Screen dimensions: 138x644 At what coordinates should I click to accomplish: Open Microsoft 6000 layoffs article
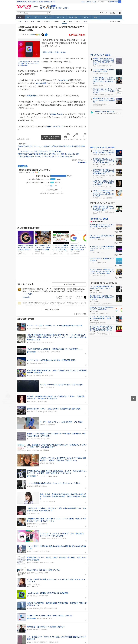tap(51, 360)
